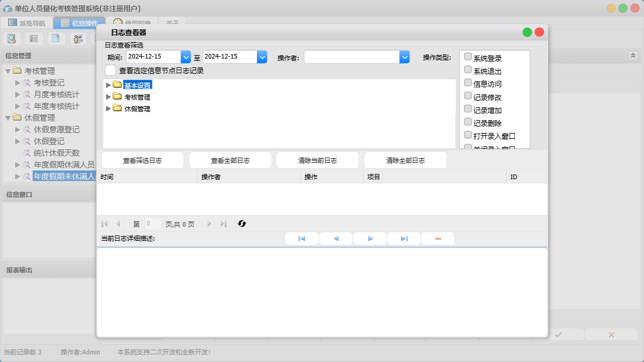Open the start date dropdown picker
The width and height of the screenshot is (644, 362).
[186, 57]
